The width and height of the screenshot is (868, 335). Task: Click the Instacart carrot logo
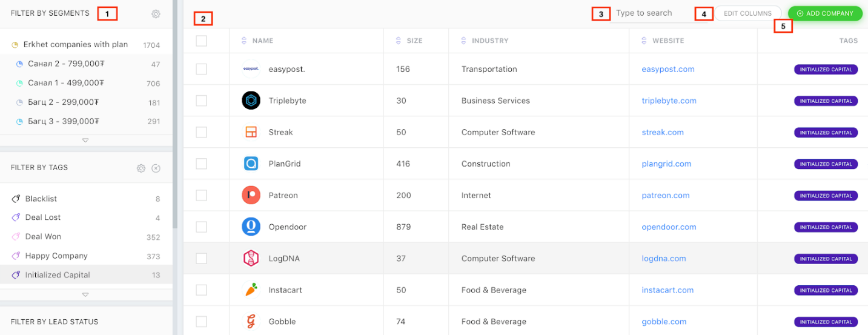[x=251, y=290]
